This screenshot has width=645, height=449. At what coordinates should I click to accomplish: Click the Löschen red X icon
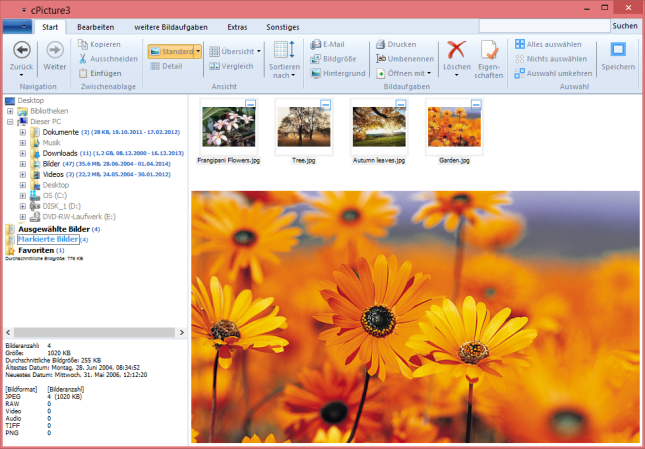point(457,50)
